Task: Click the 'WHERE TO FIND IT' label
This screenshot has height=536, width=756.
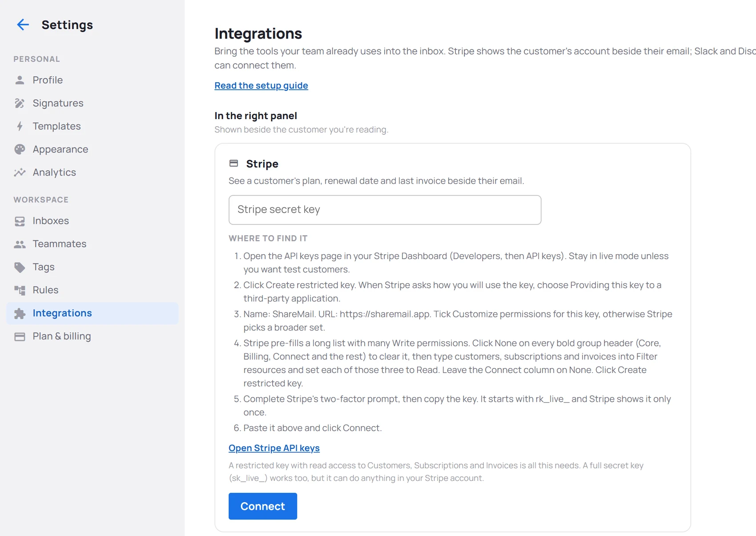Action: point(268,238)
